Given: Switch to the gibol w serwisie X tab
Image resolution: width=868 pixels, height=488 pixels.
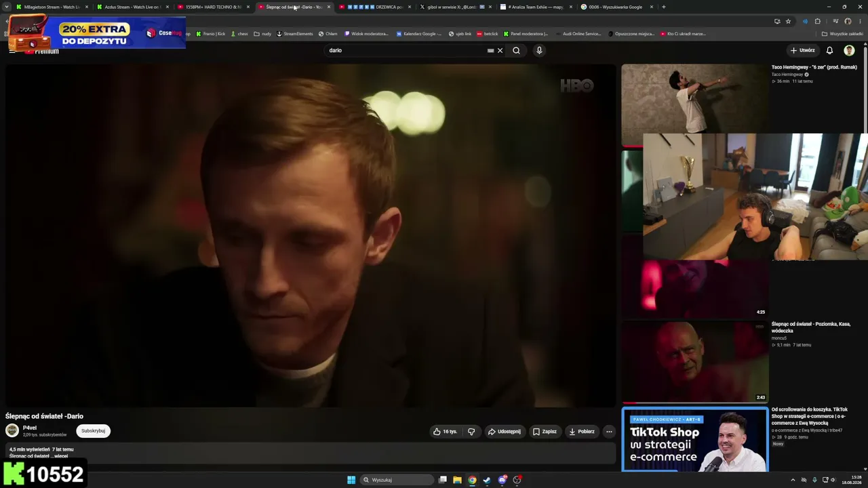Looking at the screenshot, I should pos(456,7).
